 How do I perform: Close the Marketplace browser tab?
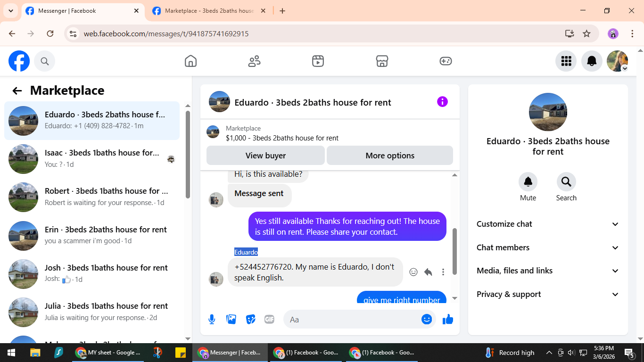point(263,11)
